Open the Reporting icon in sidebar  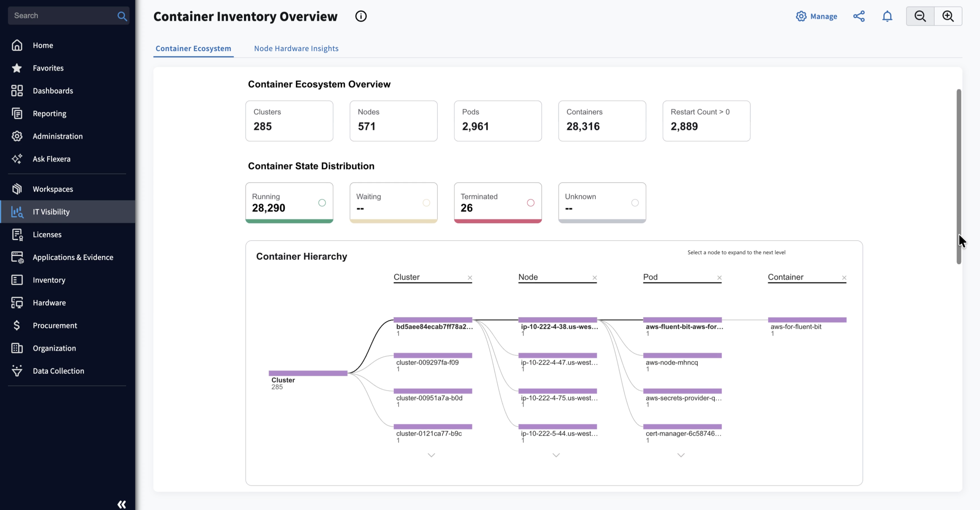(x=17, y=113)
